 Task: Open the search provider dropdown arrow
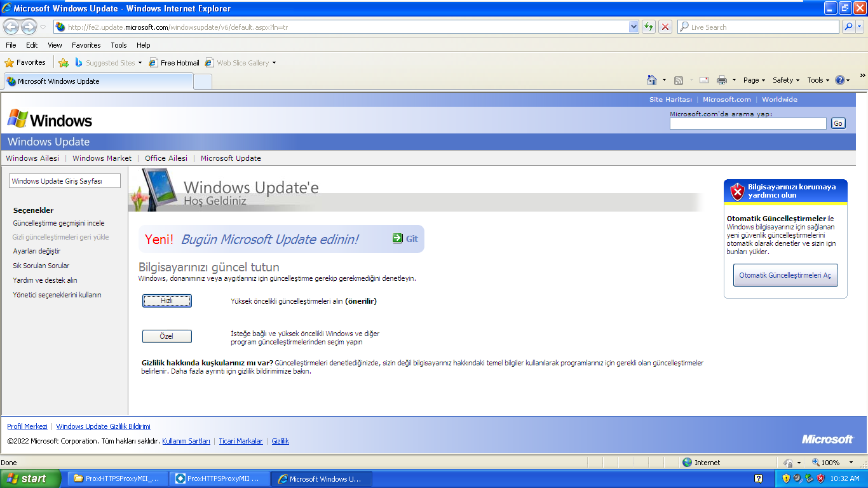[860, 27]
